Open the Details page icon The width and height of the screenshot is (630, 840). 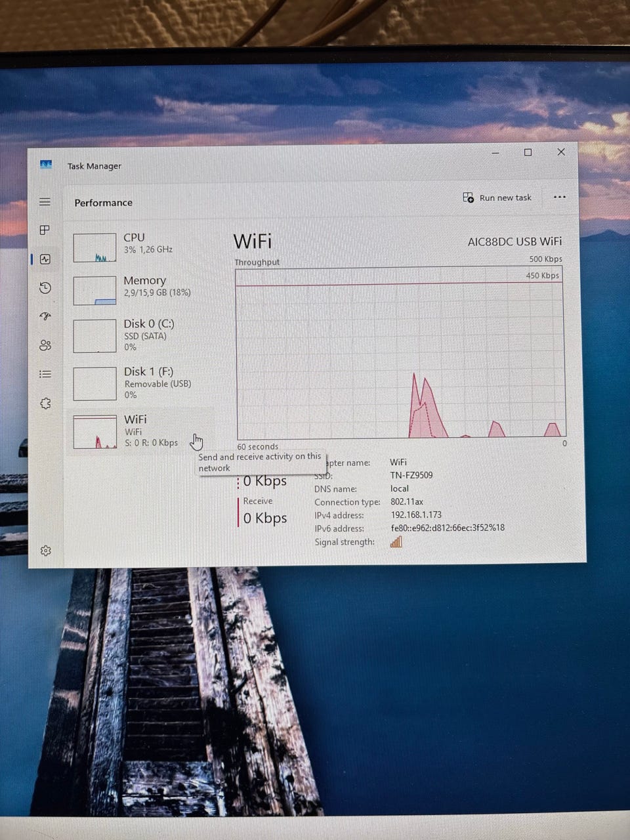pyautogui.click(x=45, y=374)
